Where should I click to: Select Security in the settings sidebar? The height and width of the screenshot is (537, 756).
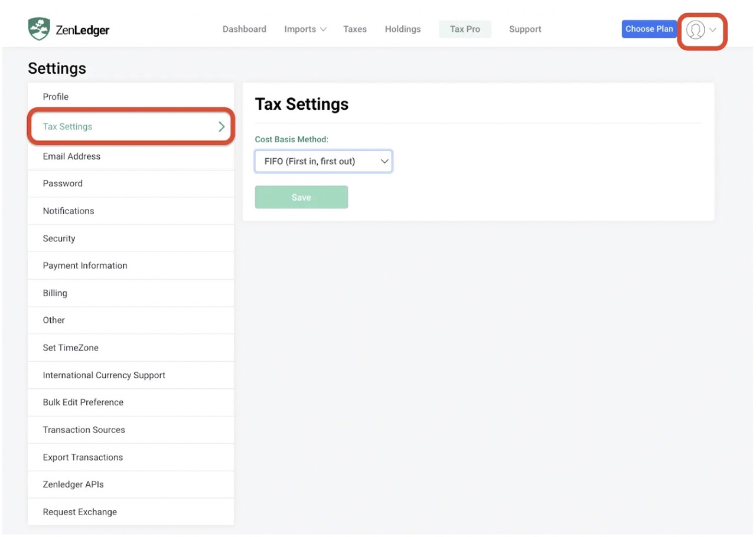tap(58, 238)
